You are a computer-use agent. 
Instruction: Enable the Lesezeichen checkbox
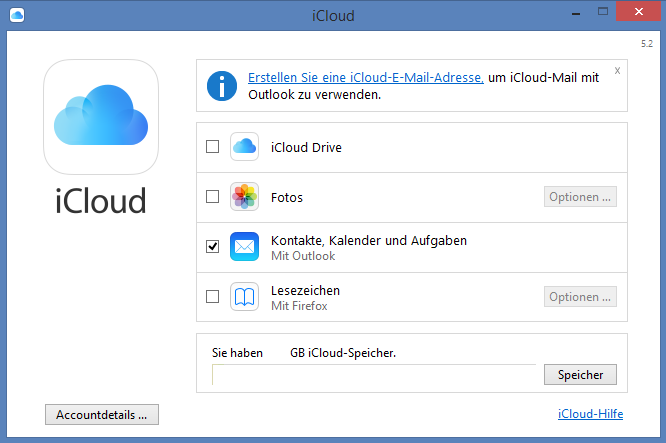coord(212,297)
